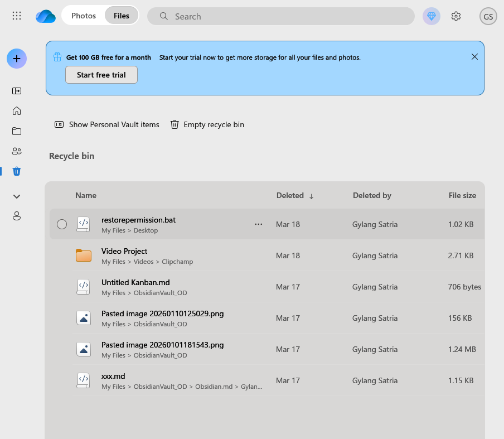Open the app launcher grid icon
This screenshot has height=439, width=504.
[x=17, y=16]
